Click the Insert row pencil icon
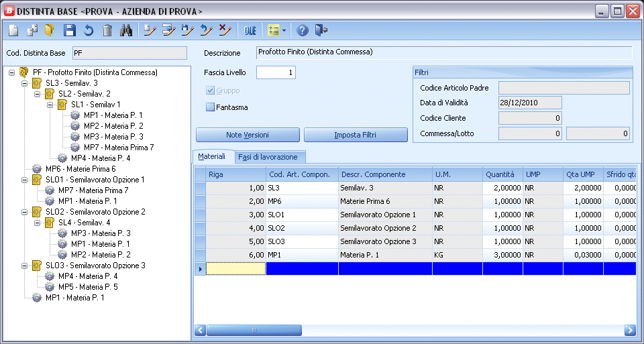Screen dimensions: 644x344 (169, 30)
